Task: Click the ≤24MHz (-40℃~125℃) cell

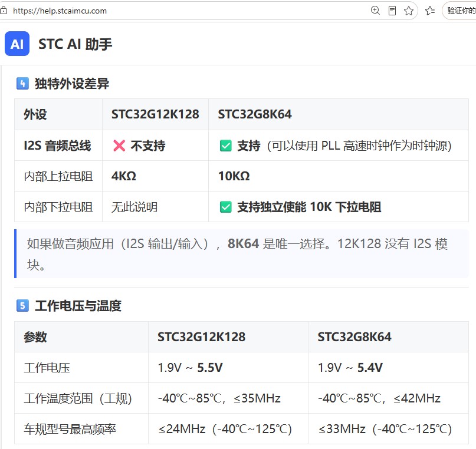Action: click(x=225, y=429)
